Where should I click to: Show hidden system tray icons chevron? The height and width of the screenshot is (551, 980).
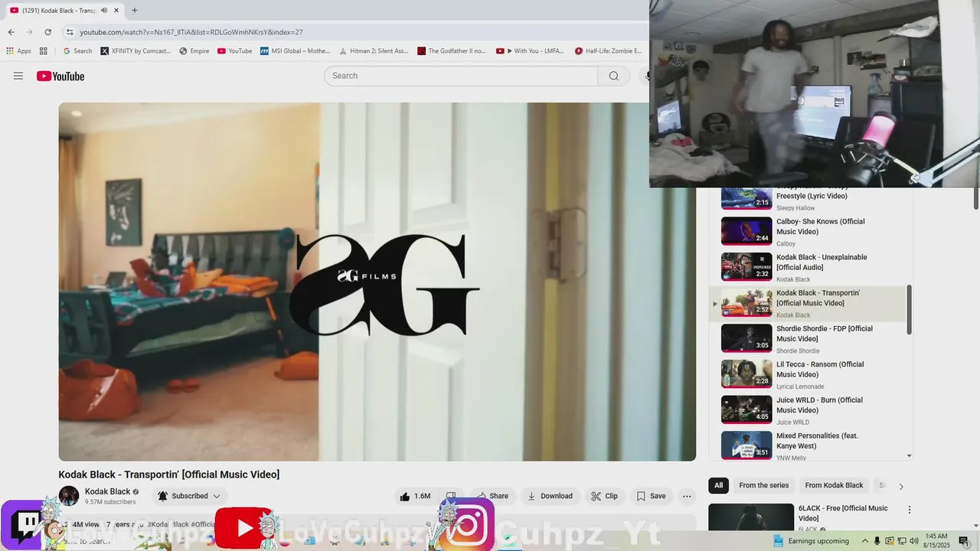click(865, 541)
